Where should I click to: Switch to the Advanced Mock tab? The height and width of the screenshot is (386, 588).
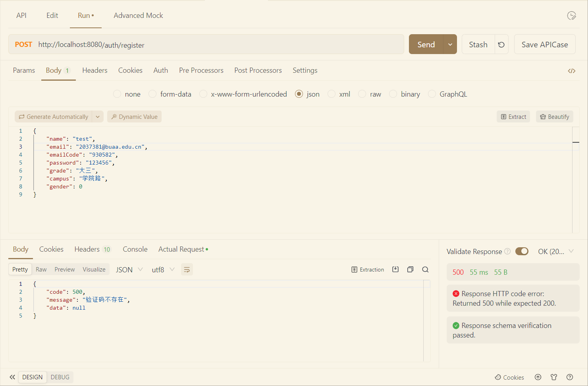pos(138,15)
